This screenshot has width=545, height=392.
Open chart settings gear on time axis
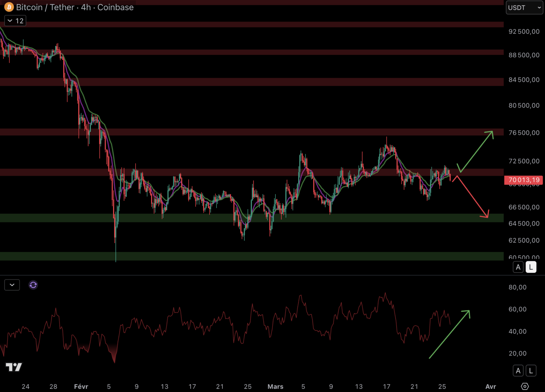525,386
